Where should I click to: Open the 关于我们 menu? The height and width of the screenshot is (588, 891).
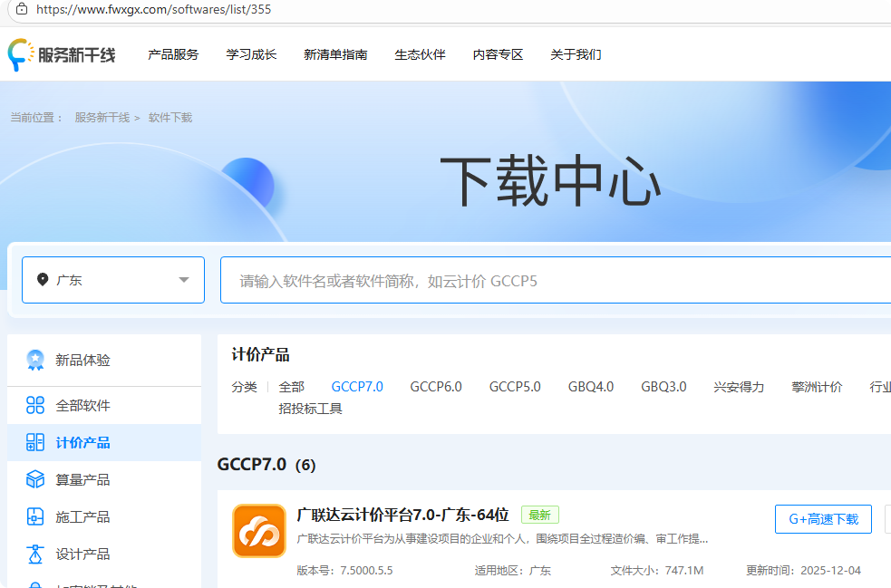point(576,54)
